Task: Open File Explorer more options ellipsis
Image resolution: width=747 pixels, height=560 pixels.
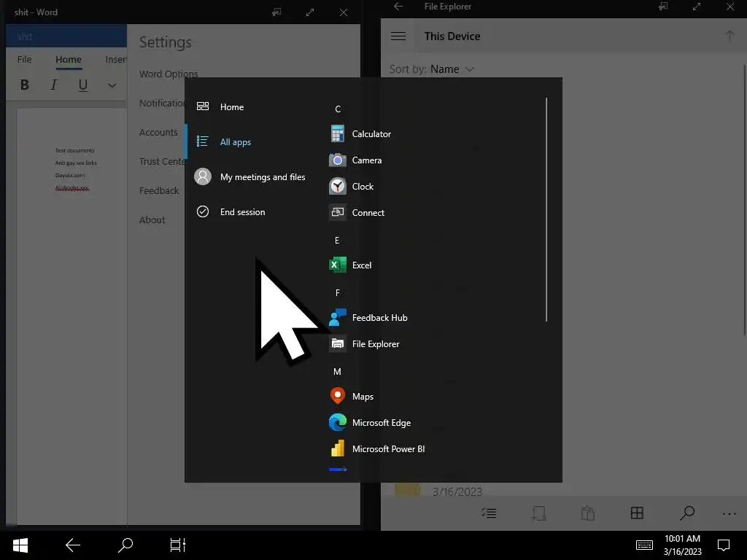Action: pyautogui.click(x=729, y=514)
